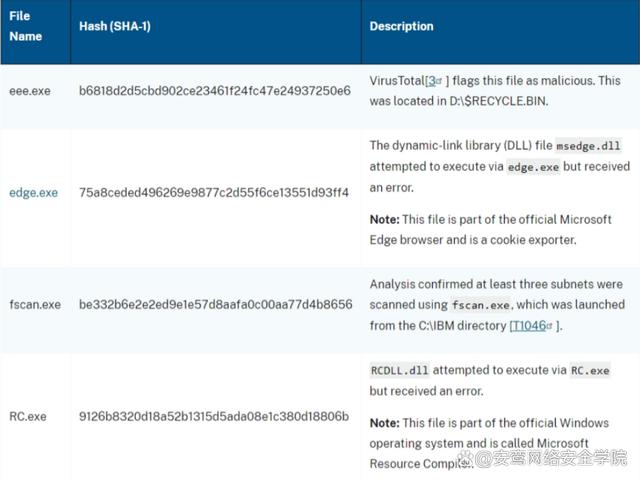Image resolution: width=640 pixels, height=481 pixels.
Task: Click the edge.exe SHA-1 hash value
Action: pos(214,193)
